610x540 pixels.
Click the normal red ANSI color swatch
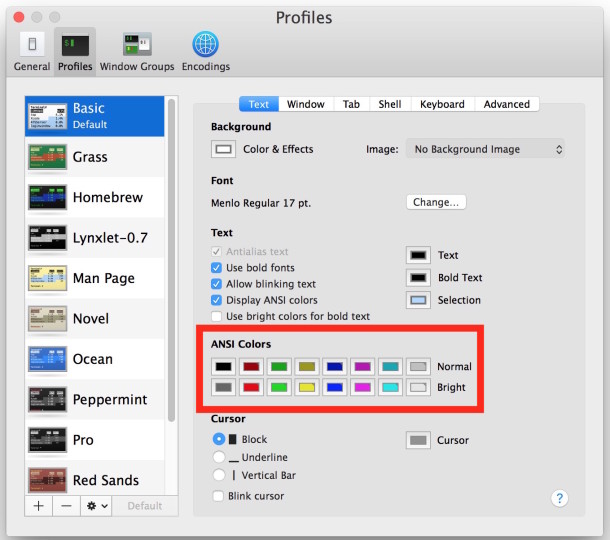coord(251,367)
